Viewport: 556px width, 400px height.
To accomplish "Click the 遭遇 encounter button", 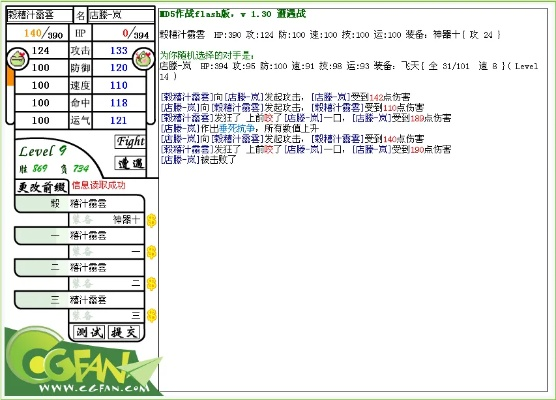I will click(130, 163).
